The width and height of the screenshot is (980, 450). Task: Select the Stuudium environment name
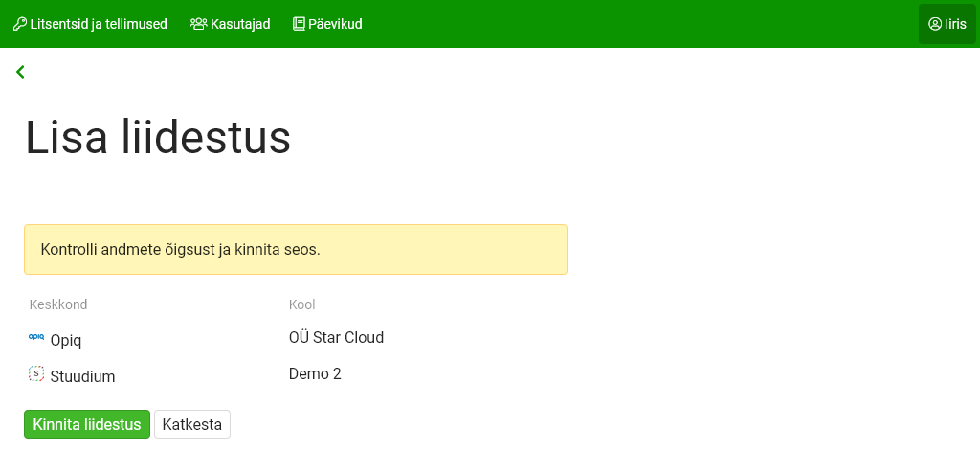(82, 377)
